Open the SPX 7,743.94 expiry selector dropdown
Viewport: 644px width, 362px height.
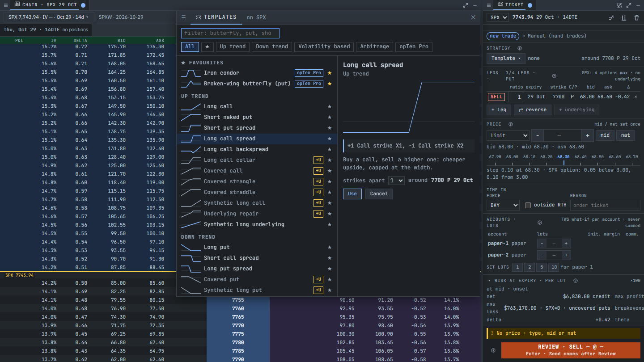[49, 17]
